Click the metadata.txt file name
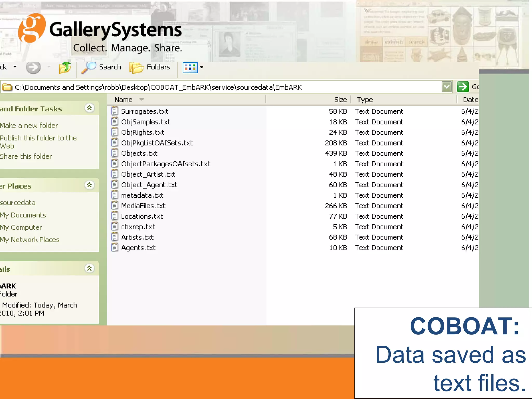The image size is (532, 399). (142, 195)
